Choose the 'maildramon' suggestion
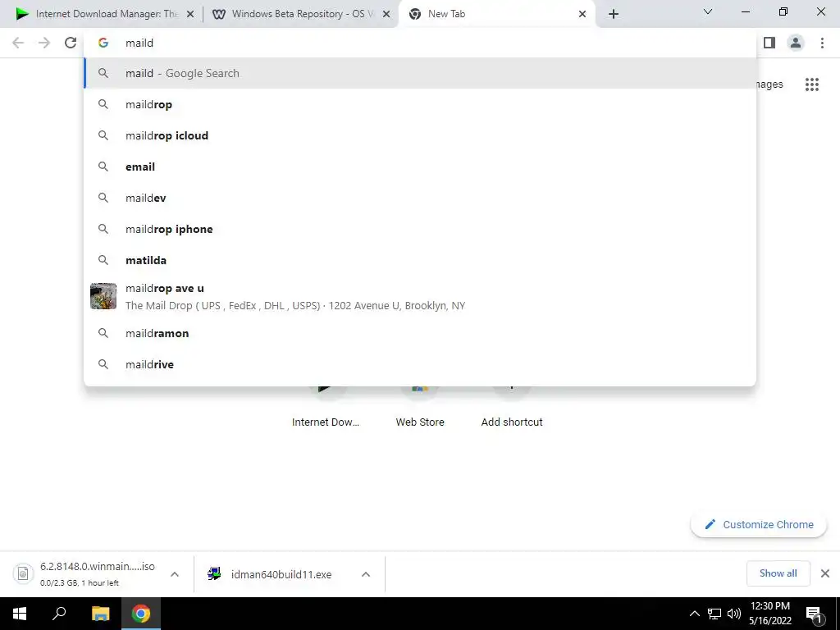Viewport: 840px width, 630px height. tap(420, 333)
